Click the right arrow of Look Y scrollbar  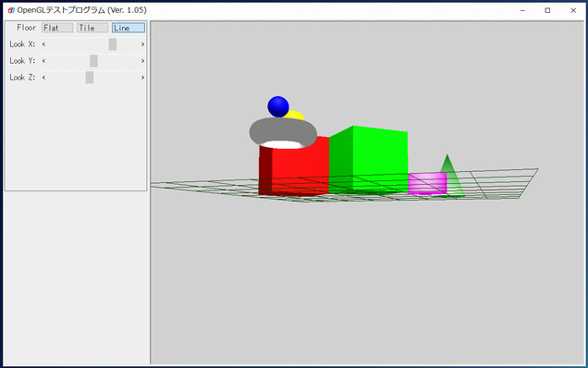click(142, 61)
